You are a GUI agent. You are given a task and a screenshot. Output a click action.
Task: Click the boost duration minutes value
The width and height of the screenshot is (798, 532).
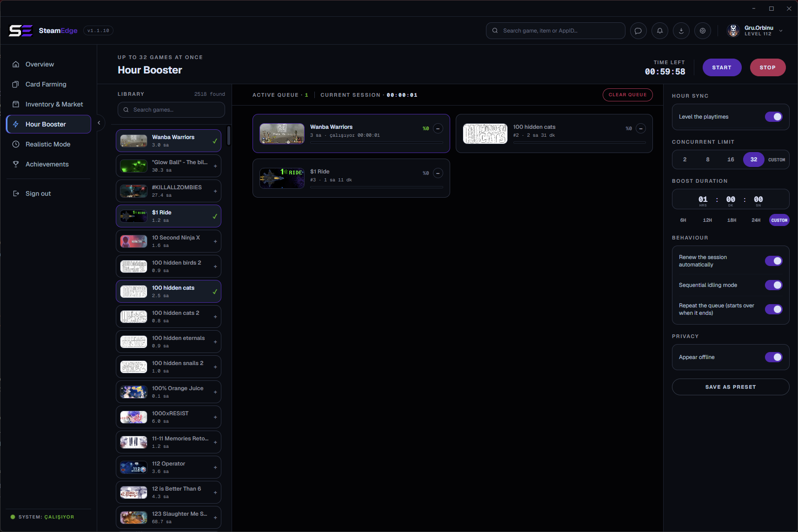(x=731, y=199)
